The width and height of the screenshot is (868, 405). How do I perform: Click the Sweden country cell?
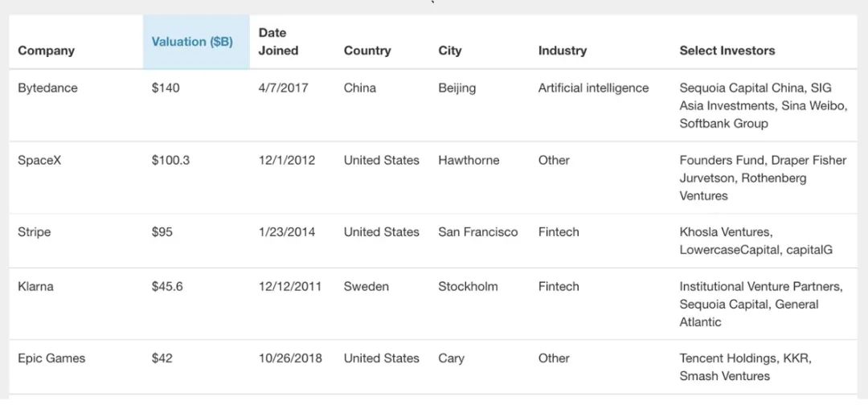tap(366, 287)
